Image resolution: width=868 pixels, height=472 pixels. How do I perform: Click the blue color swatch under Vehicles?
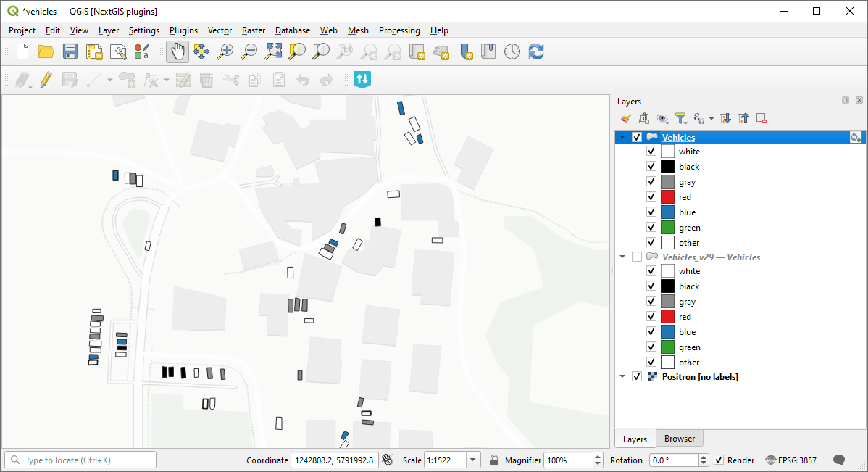(667, 212)
